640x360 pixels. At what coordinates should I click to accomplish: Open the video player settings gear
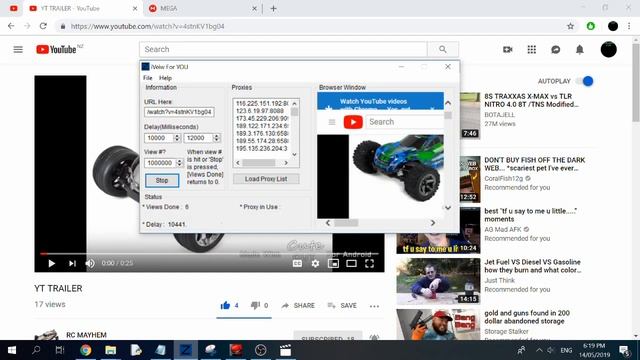coord(316,264)
